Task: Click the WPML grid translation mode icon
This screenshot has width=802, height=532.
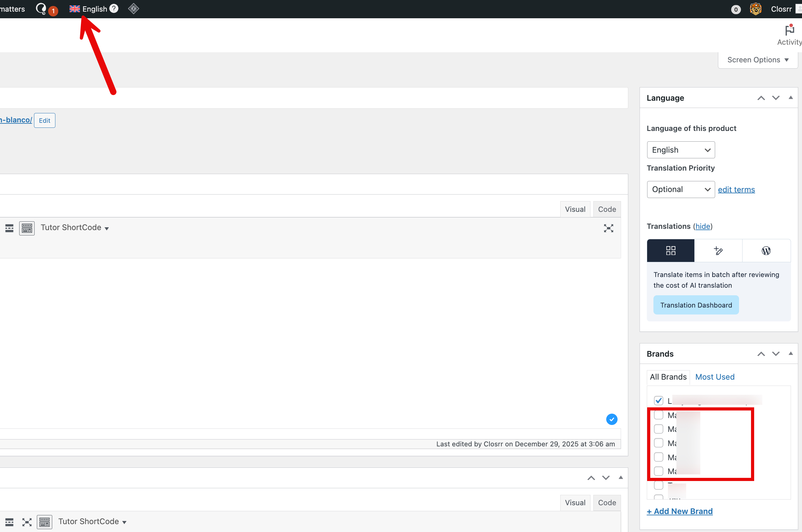Action: click(670, 250)
